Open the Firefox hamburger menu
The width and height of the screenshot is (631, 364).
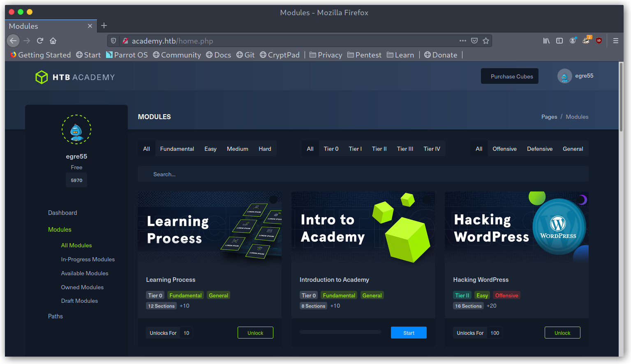[616, 41]
